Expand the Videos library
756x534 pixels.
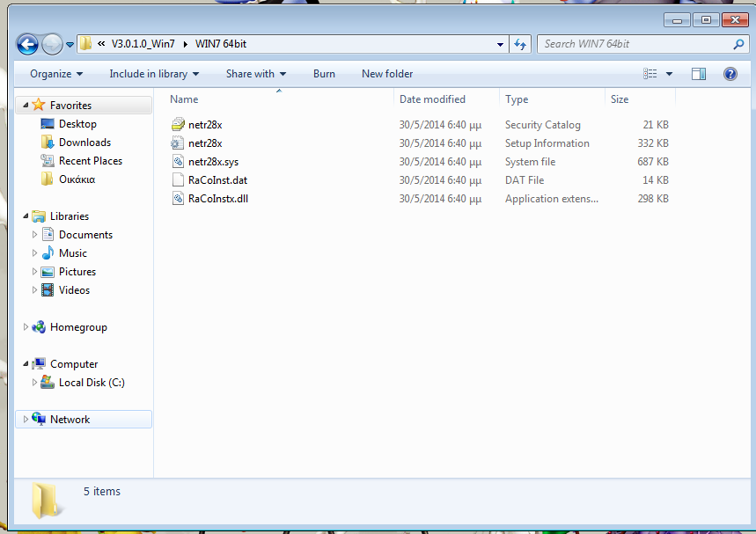coord(34,290)
